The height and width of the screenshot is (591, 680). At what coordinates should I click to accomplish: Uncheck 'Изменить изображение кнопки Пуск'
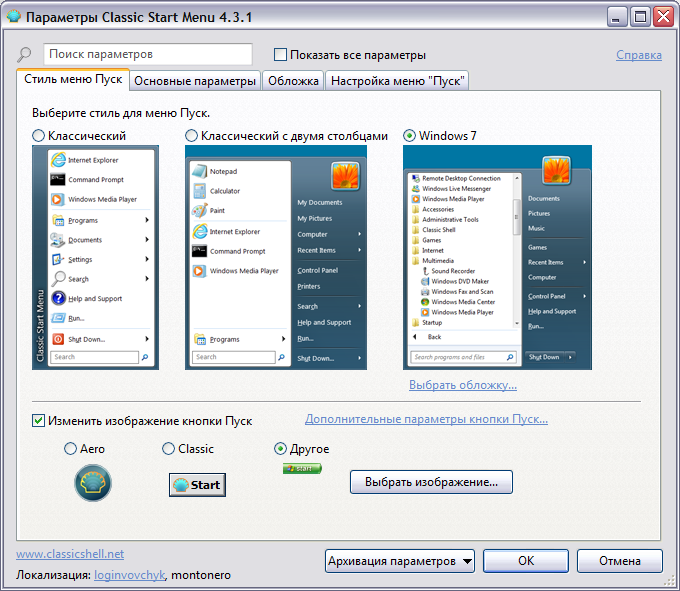pyautogui.click(x=38, y=421)
